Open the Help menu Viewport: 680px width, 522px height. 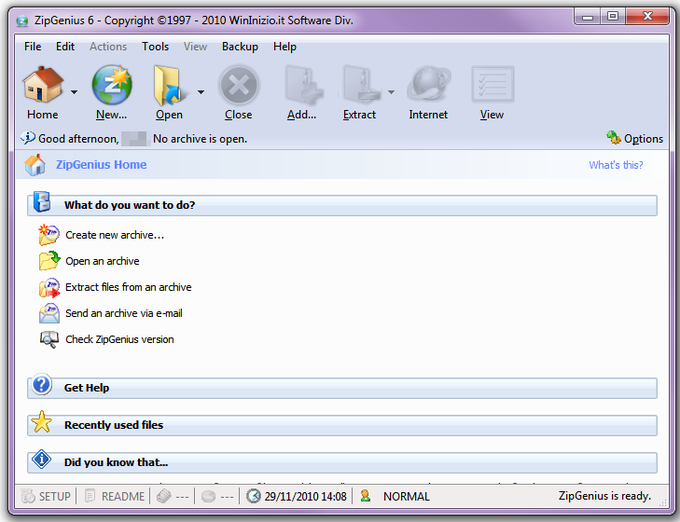[x=285, y=46]
